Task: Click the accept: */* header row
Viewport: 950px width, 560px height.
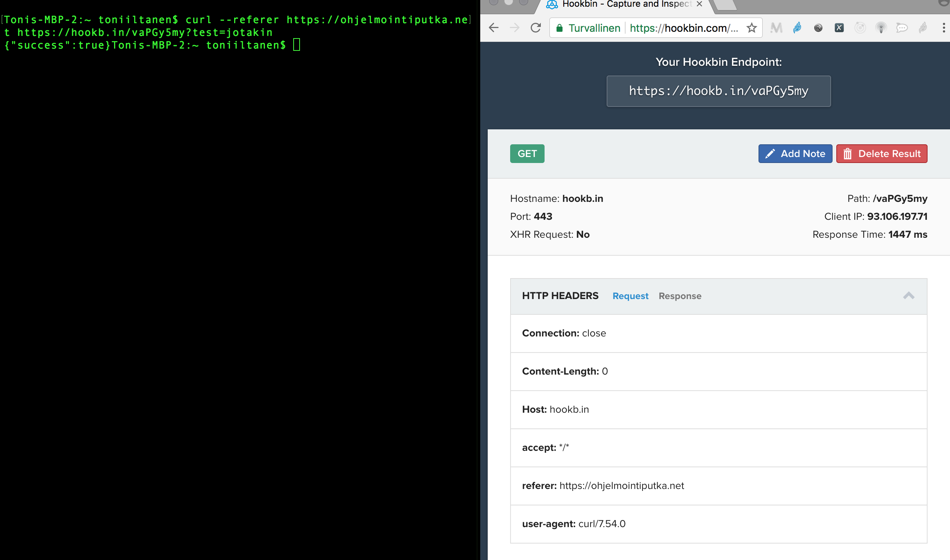Action: click(718, 447)
